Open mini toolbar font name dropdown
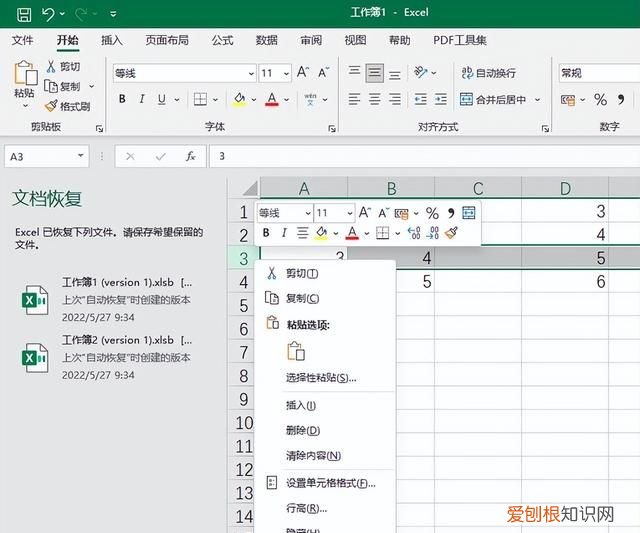Image resolution: width=640 pixels, height=533 pixels. click(308, 213)
